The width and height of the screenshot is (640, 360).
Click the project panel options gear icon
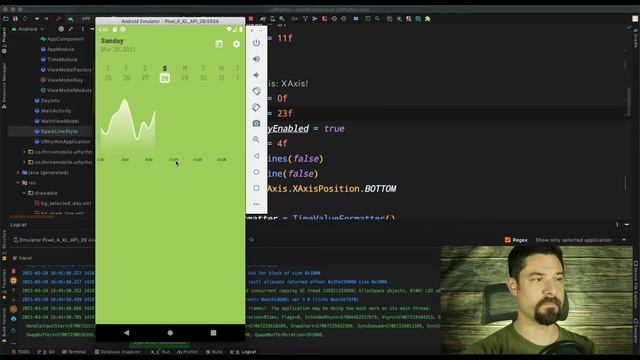coord(83,29)
